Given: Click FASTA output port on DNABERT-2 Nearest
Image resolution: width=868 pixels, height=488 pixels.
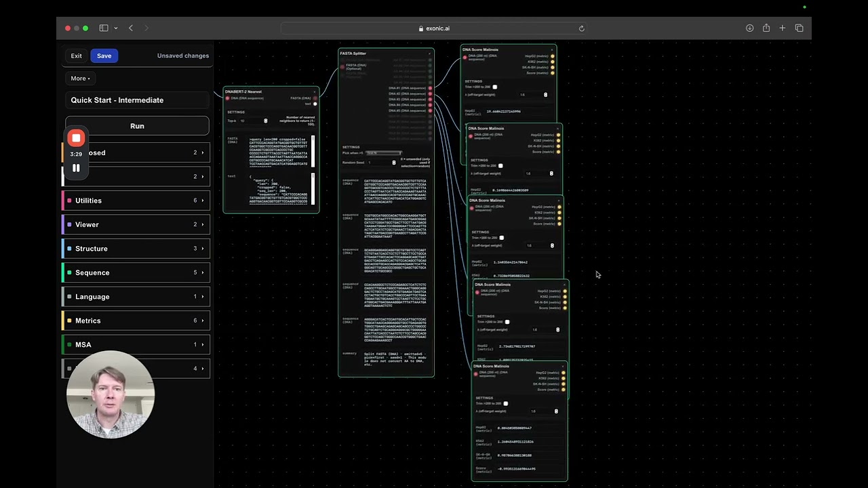Looking at the screenshot, I should (315, 98).
